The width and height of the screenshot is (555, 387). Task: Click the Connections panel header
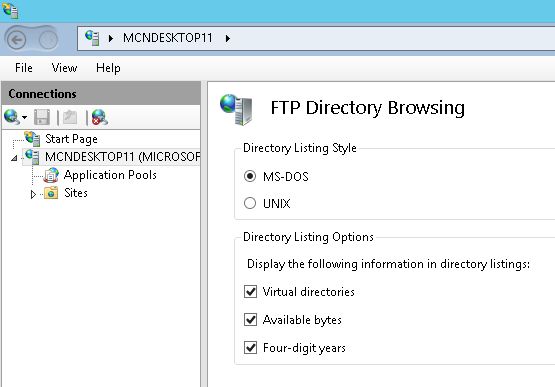pyautogui.click(x=101, y=93)
